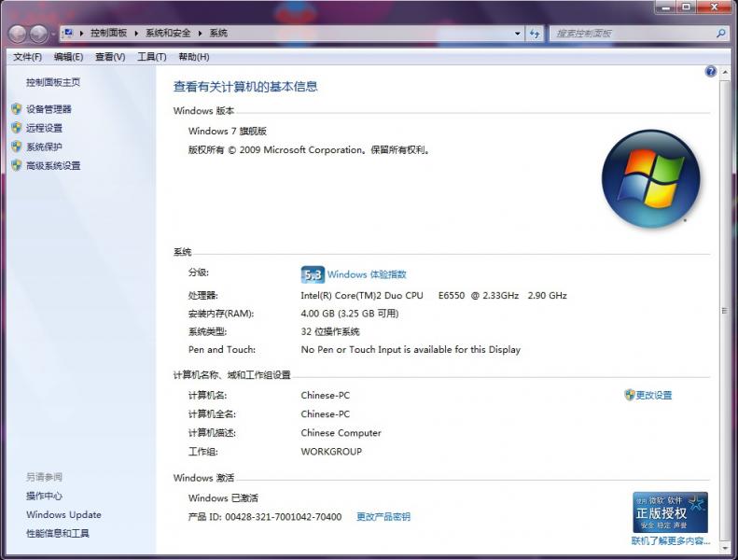The width and height of the screenshot is (738, 560).
Task: Expand the arrow after 系统和安全 breadcrumb
Action: 200,34
